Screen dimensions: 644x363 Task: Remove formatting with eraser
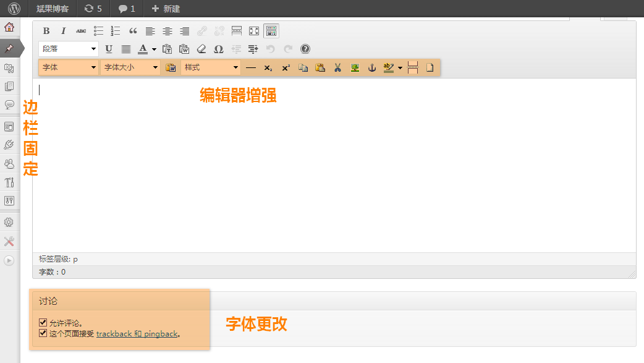point(201,49)
